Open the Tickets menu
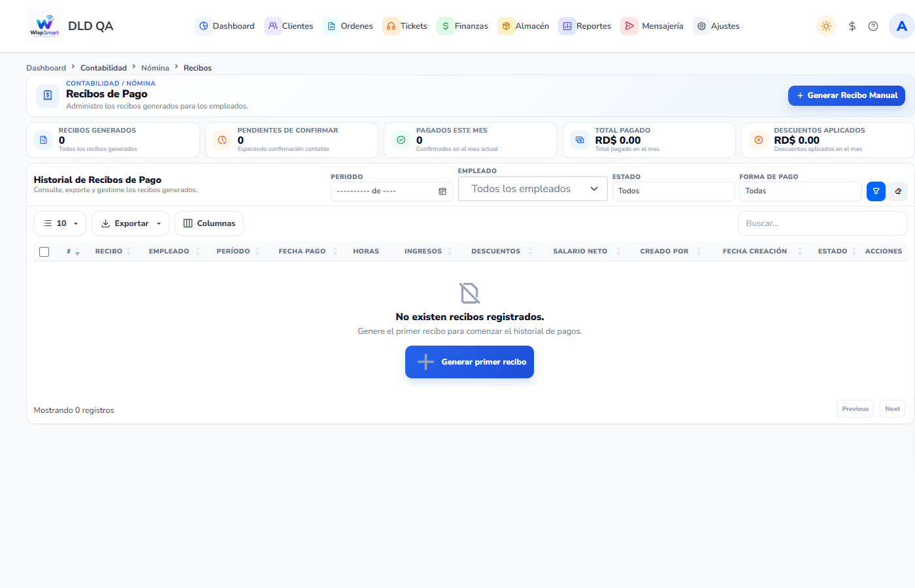 [405, 26]
